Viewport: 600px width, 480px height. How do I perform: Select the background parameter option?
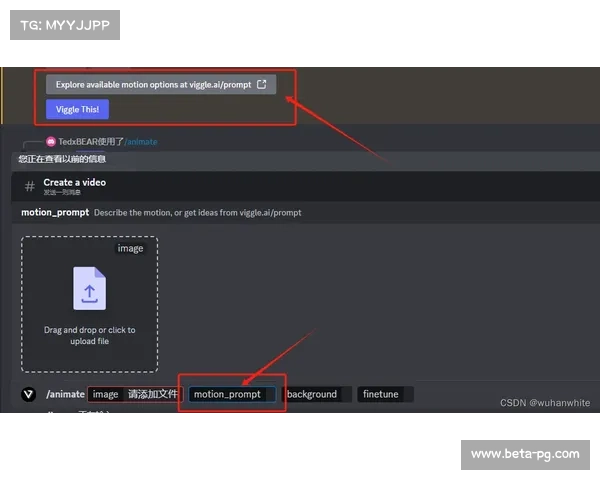coord(317,394)
